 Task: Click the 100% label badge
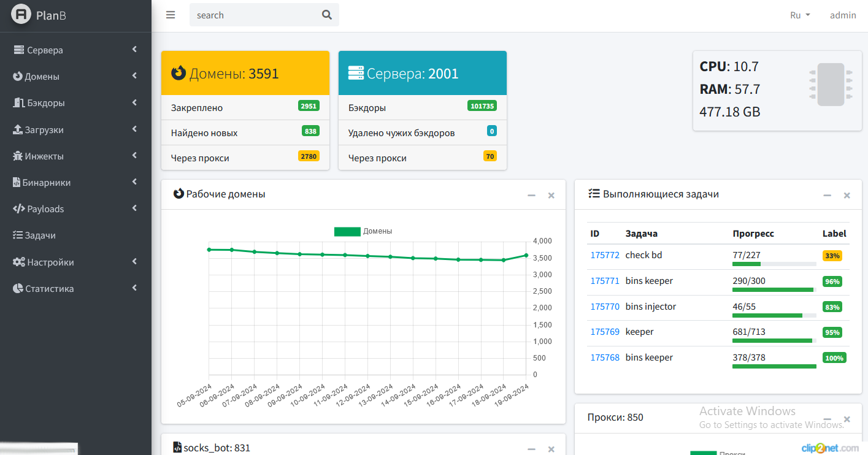coord(834,357)
